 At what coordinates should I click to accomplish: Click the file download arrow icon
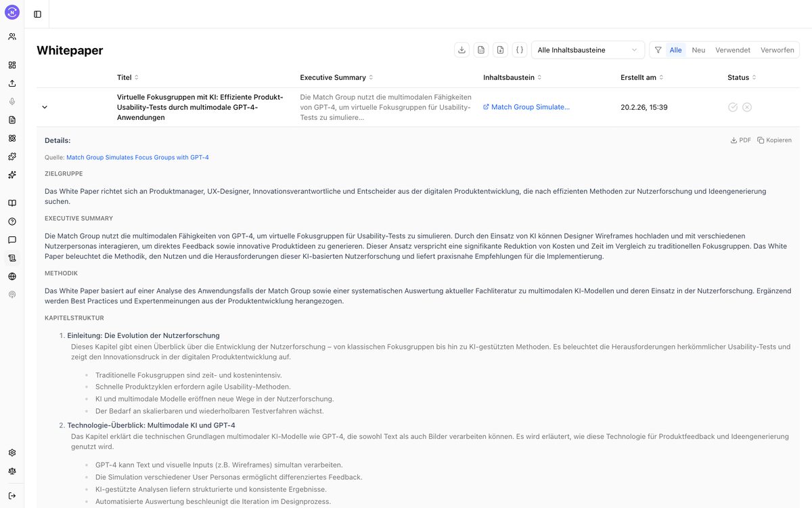(x=500, y=49)
